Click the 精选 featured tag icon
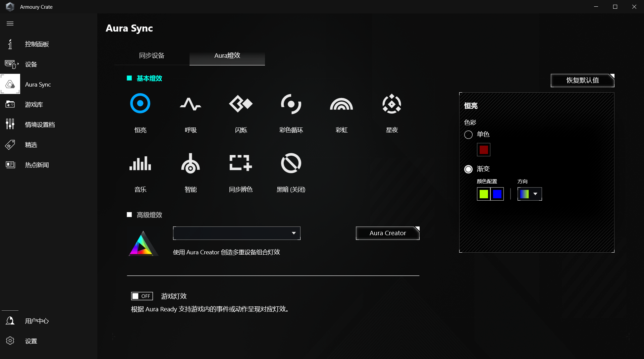Screen dimensions: 644x359 (10, 145)
